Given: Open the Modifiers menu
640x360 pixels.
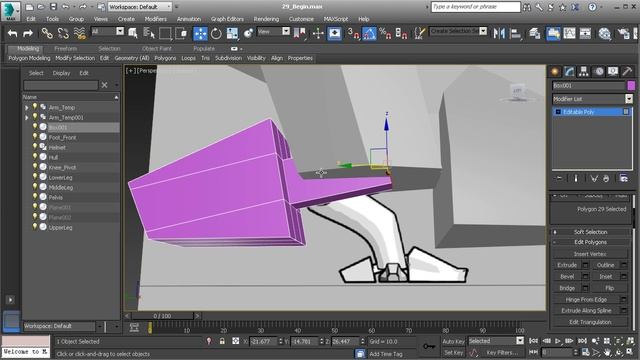Looking at the screenshot, I should pos(156,19).
